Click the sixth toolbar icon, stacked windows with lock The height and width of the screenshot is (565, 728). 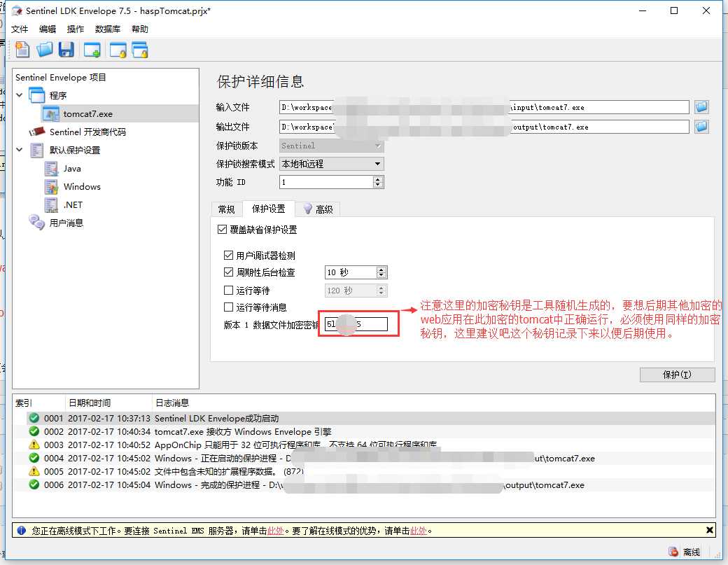pos(140,49)
